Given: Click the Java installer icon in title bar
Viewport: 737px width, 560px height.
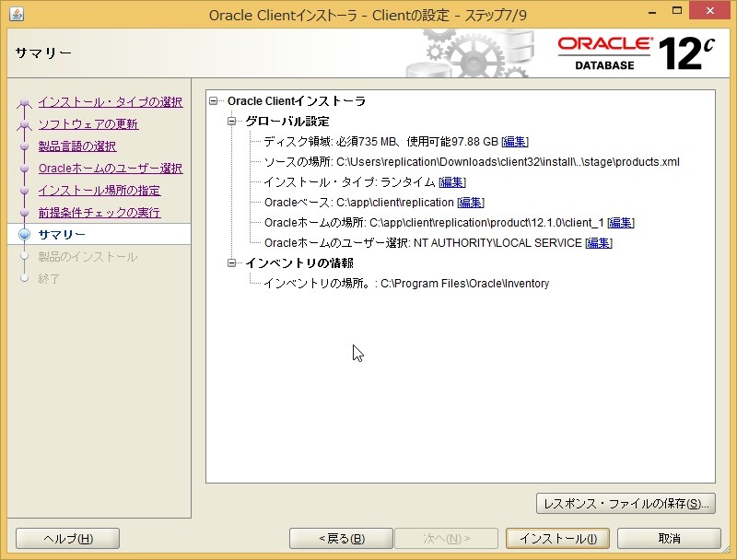Looking at the screenshot, I should point(17,14).
